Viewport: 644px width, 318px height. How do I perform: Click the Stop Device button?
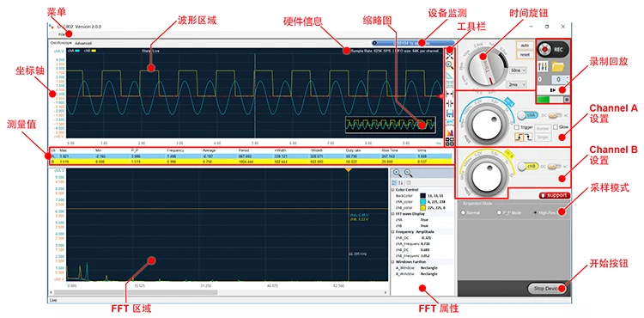[545, 289]
